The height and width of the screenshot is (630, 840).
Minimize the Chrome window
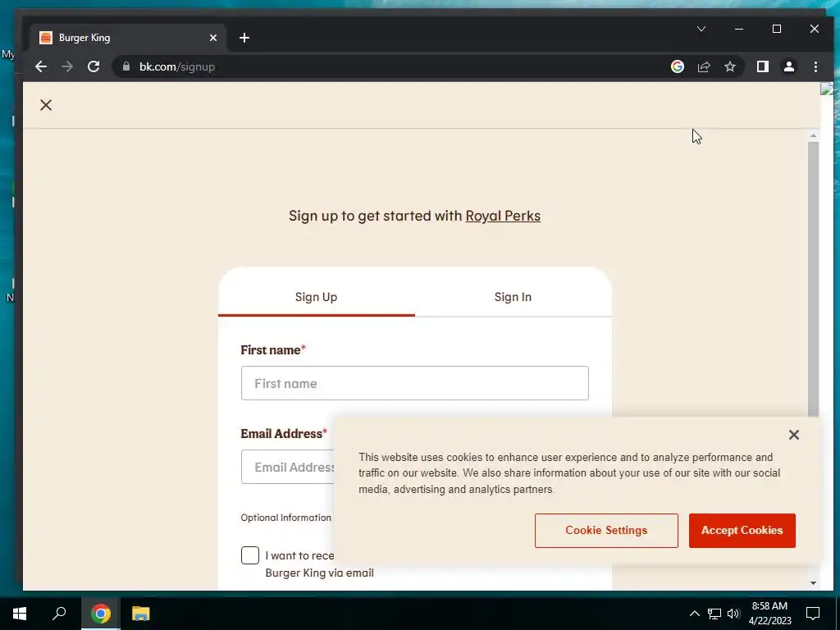(x=739, y=29)
